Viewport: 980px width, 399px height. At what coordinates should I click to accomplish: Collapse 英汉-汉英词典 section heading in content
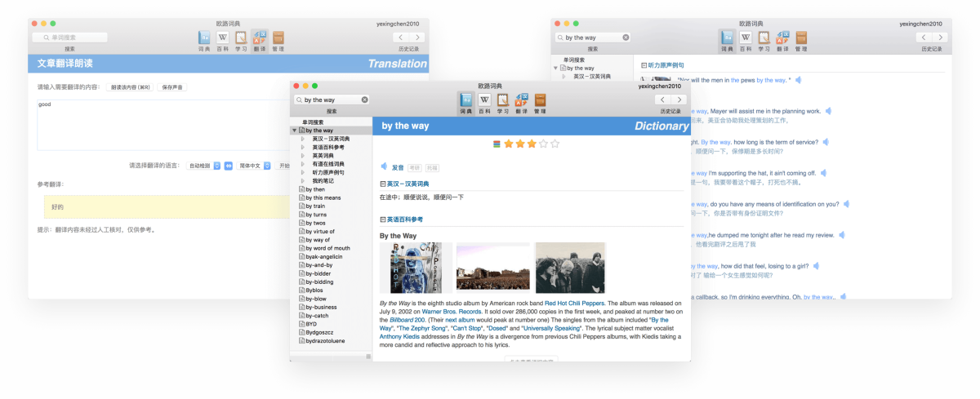click(383, 184)
